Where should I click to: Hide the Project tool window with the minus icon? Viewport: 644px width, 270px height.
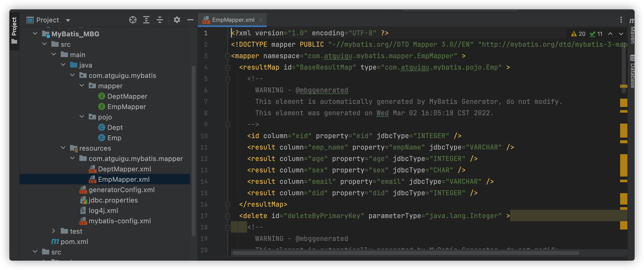[190, 20]
